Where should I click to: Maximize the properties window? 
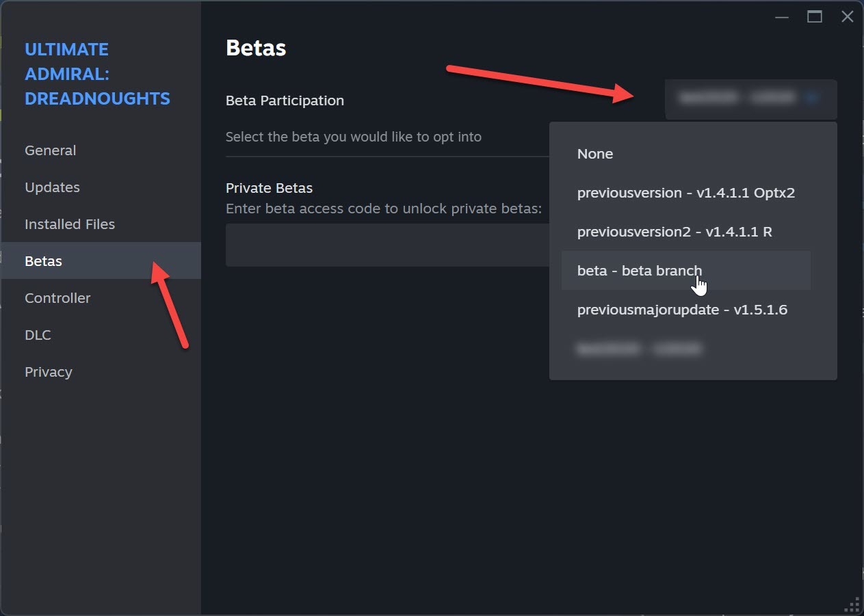pos(815,17)
